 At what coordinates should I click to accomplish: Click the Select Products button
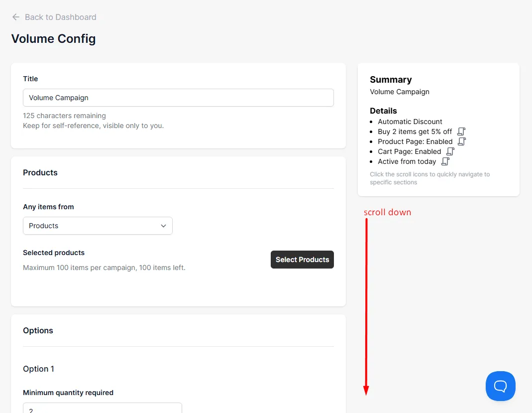[x=302, y=260]
